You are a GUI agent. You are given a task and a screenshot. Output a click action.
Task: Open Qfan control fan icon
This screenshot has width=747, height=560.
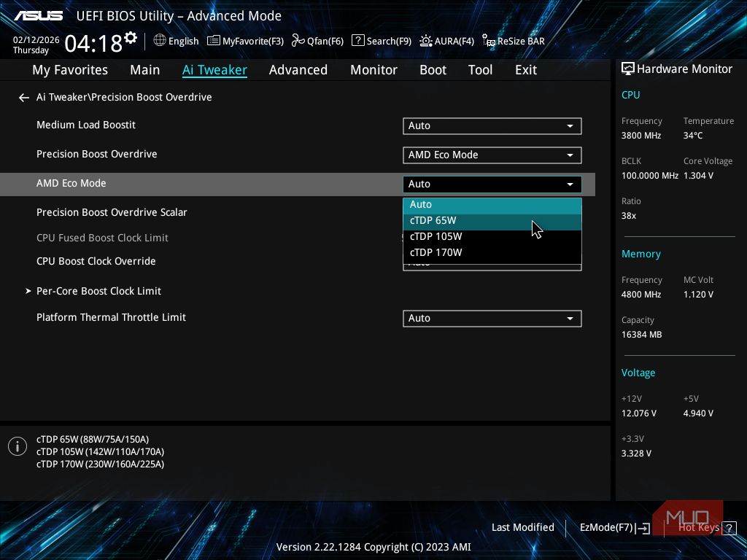[298, 41]
